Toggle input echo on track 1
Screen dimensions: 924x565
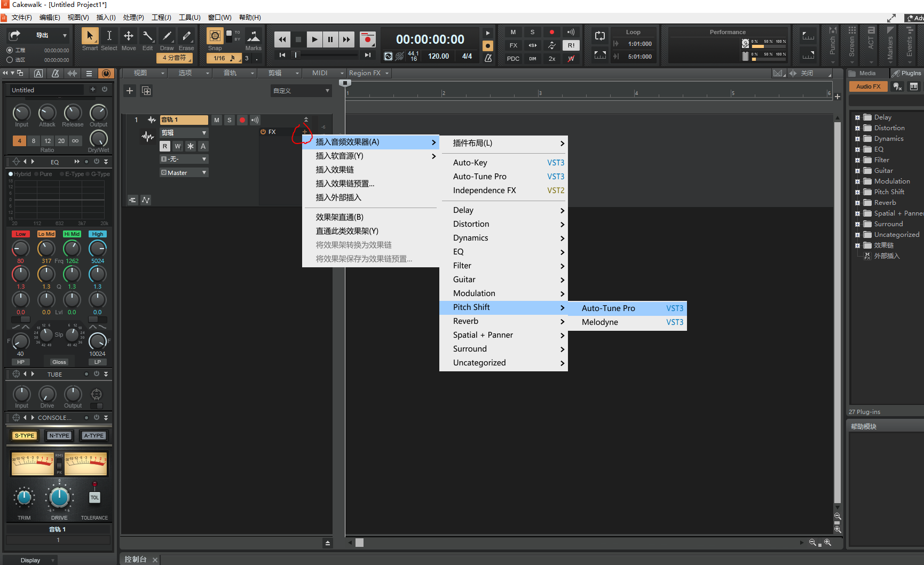pos(255,120)
